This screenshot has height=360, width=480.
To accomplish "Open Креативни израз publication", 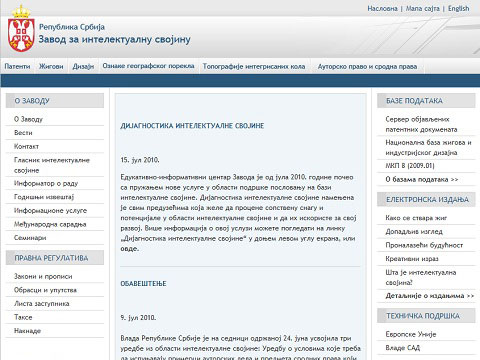I will 412,259.
